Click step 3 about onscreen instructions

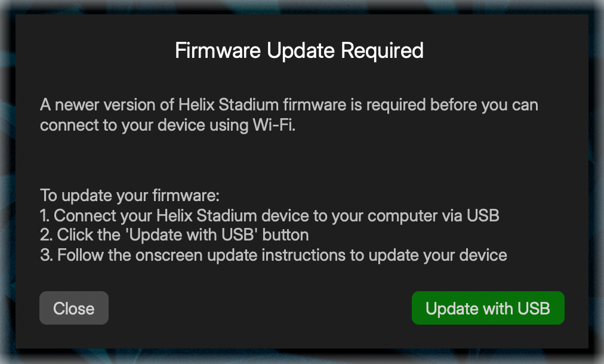[273, 255]
